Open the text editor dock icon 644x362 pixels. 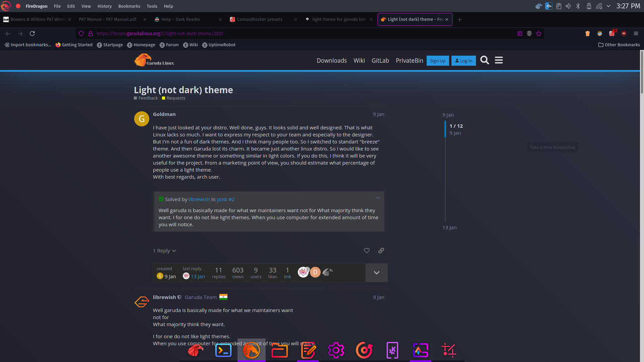coord(308,350)
